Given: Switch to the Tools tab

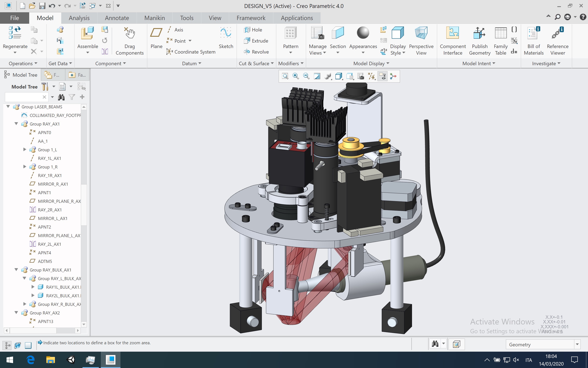Looking at the screenshot, I should (x=187, y=18).
